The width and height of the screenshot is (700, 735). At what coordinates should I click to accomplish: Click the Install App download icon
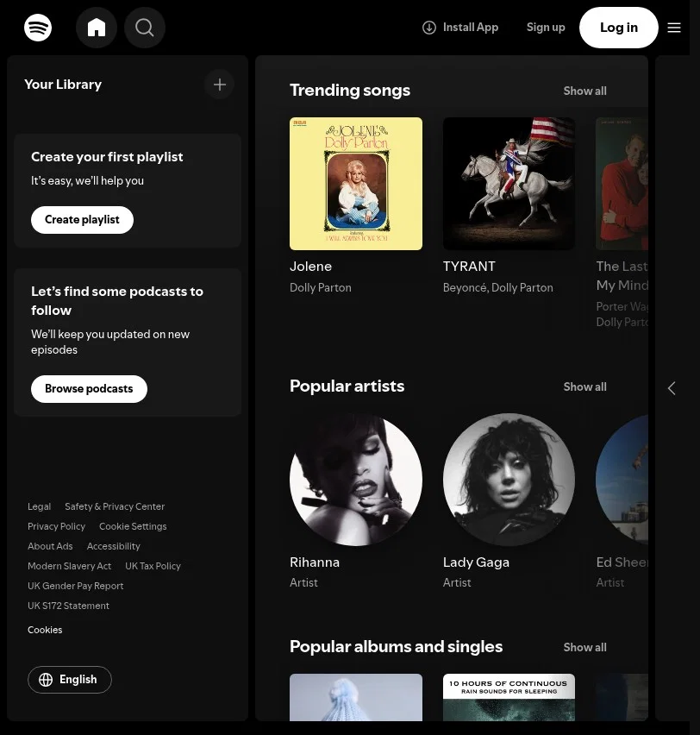(429, 28)
